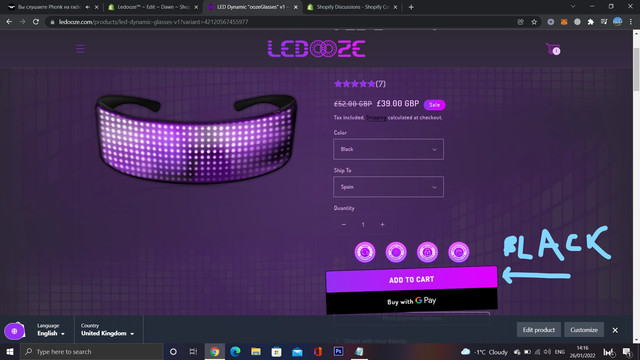Open File Explorer from taskbar
This screenshot has width=640, height=360.
(x=256, y=351)
